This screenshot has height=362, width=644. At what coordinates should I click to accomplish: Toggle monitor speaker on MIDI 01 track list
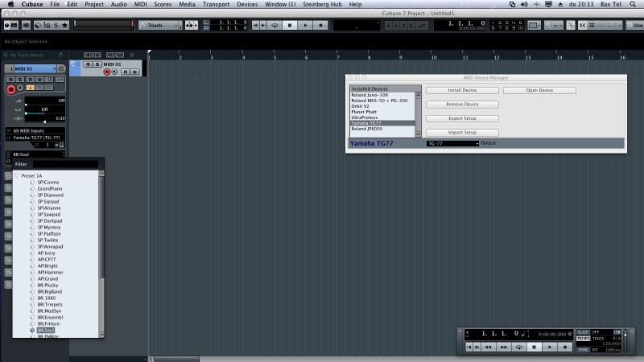[114, 72]
